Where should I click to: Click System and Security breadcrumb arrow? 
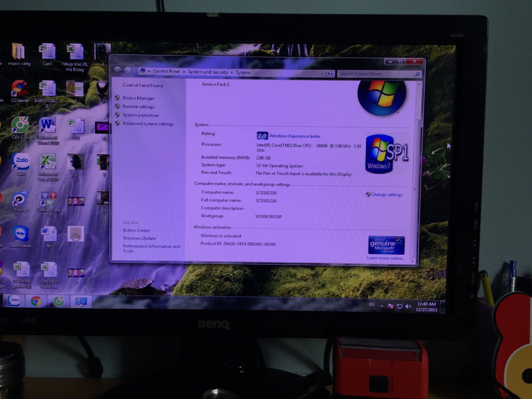click(x=232, y=72)
